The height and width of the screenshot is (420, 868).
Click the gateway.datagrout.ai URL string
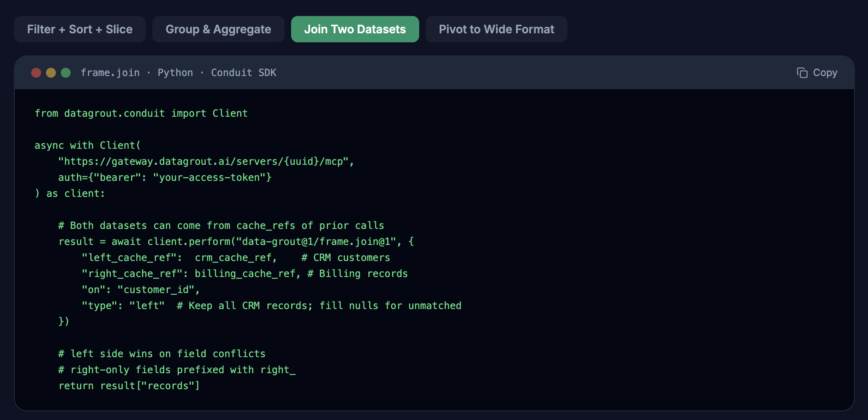[206, 162]
